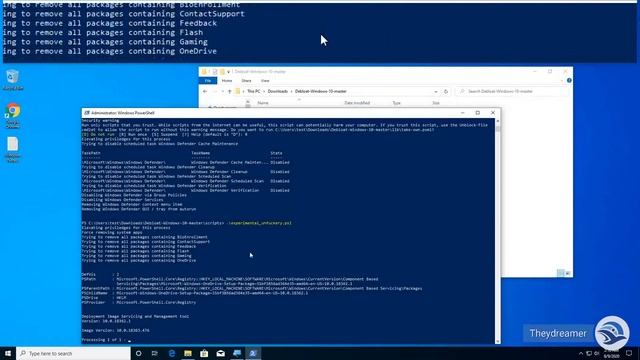Launch Microsoft Edge from the taskbar
The image size is (640, 360).
172,353
